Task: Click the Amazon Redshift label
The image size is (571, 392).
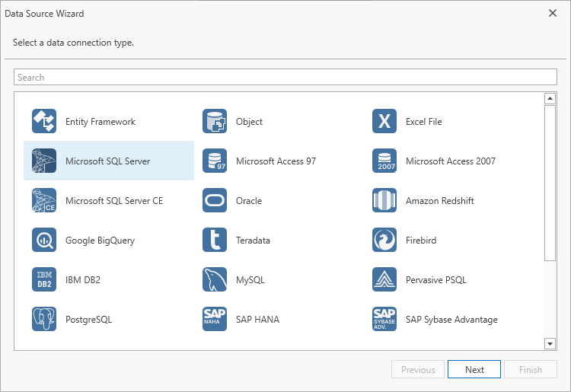Action: (440, 200)
